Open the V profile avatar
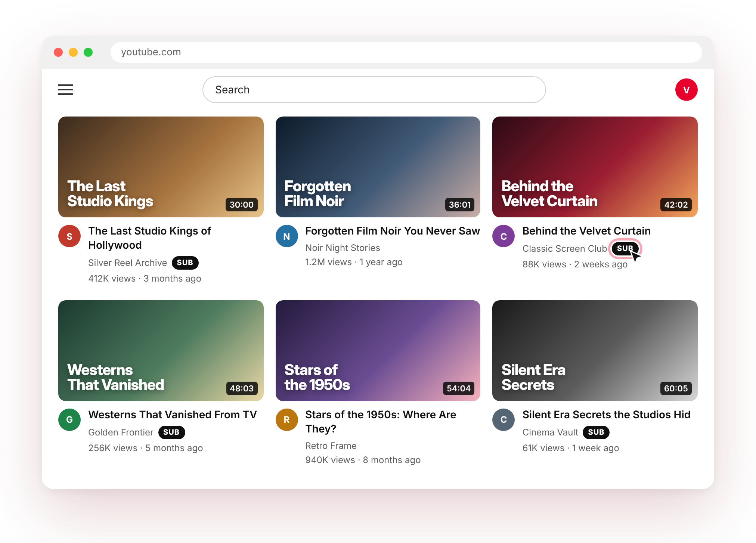This screenshot has height=543, width=756. (686, 90)
